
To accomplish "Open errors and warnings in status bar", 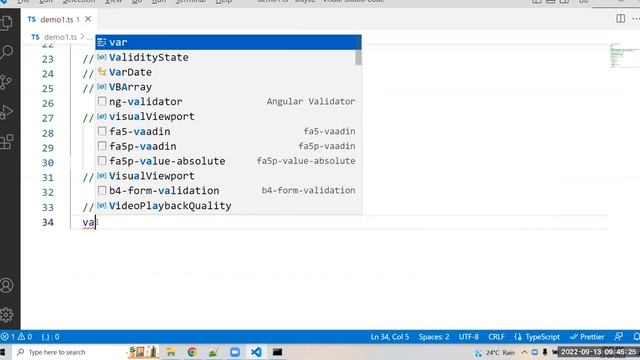I will [17, 337].
